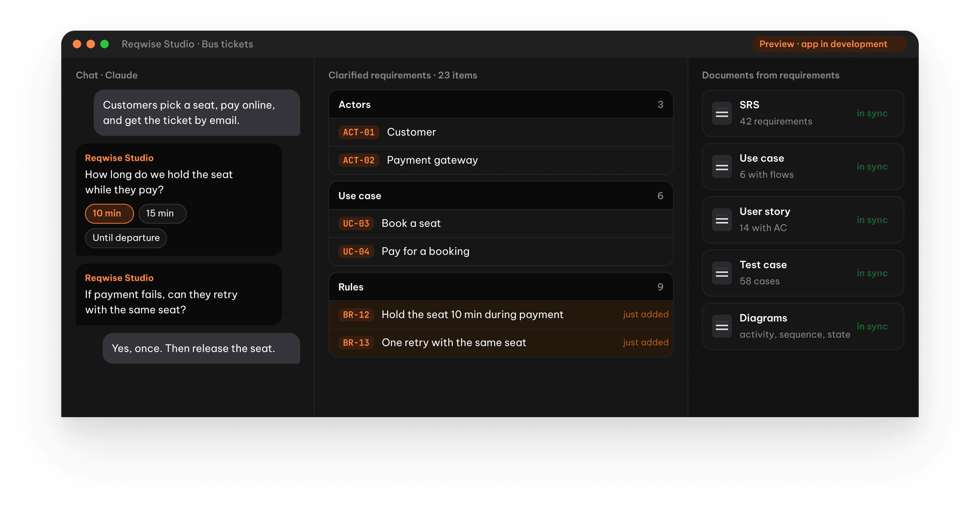Select the BR-13 One retry rule
Screen dimensions: 980x509
coord(501,342)
